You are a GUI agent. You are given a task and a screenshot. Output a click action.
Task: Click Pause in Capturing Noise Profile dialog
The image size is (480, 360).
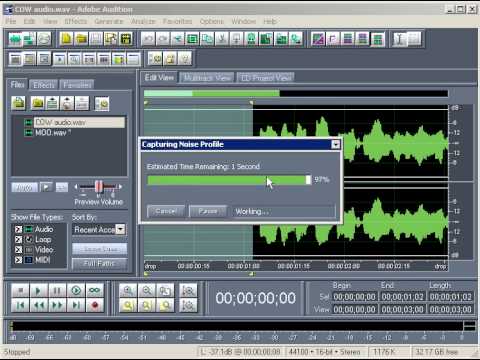click(208, 211)
